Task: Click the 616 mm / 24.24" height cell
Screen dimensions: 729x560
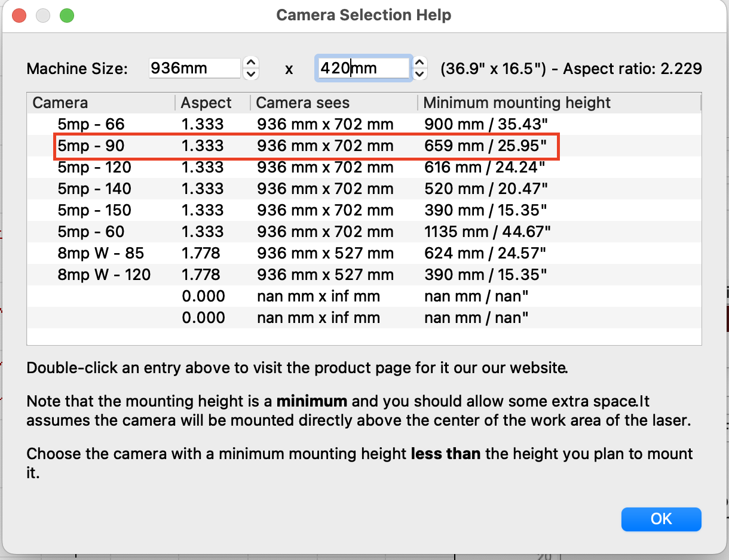Action: click(485, 167)
